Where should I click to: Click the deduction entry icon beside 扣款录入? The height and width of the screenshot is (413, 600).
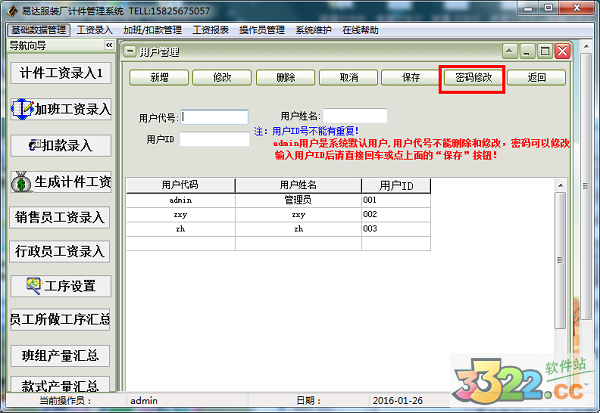35,145
